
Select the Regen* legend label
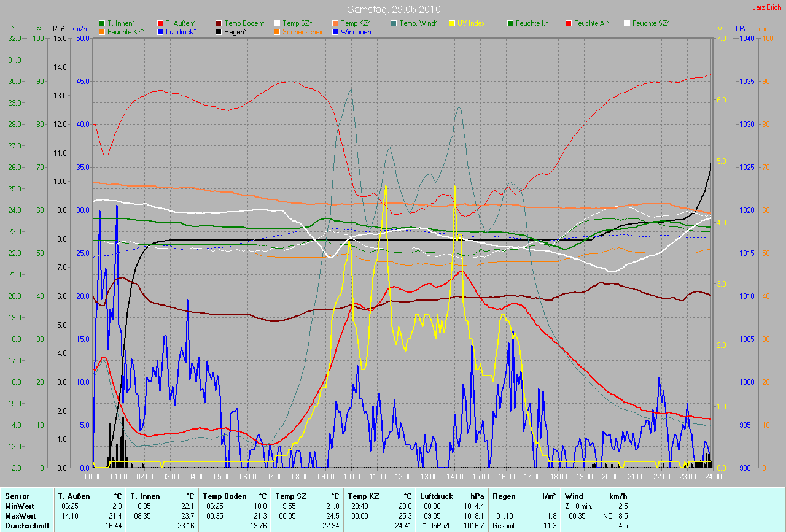(235, 31)
